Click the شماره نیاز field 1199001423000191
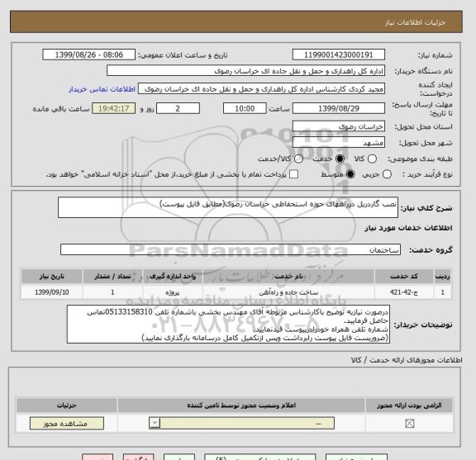This screenshot has height=460, width=476. (x=339, y=55)
